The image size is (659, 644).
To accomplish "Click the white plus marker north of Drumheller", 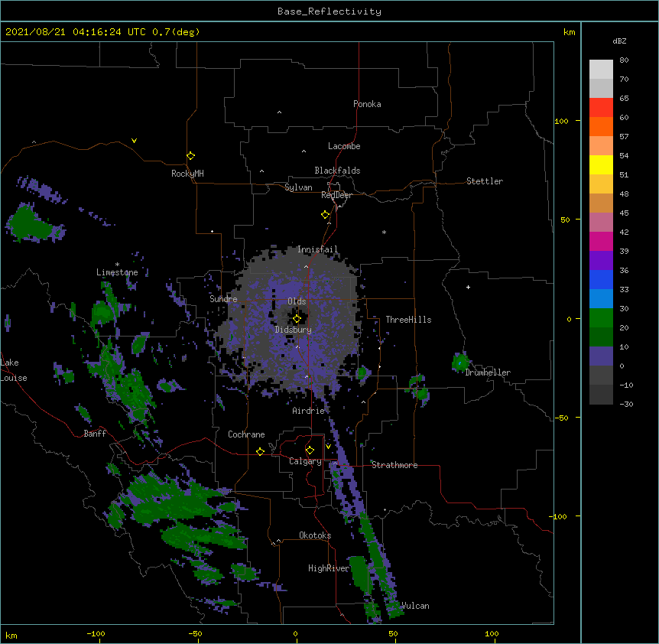I will click(x=468, y=287).
